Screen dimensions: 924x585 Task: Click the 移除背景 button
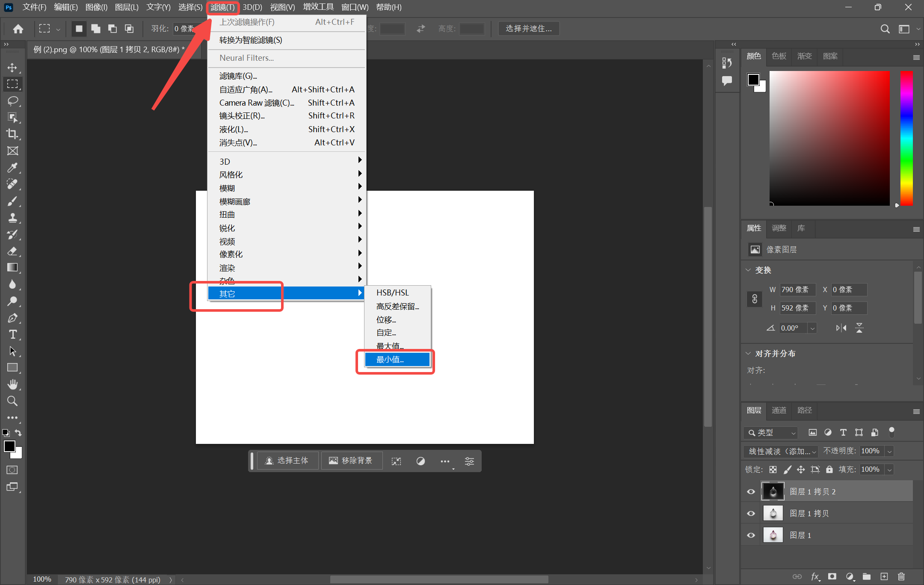pyautogui.click(x=351, y=461)
